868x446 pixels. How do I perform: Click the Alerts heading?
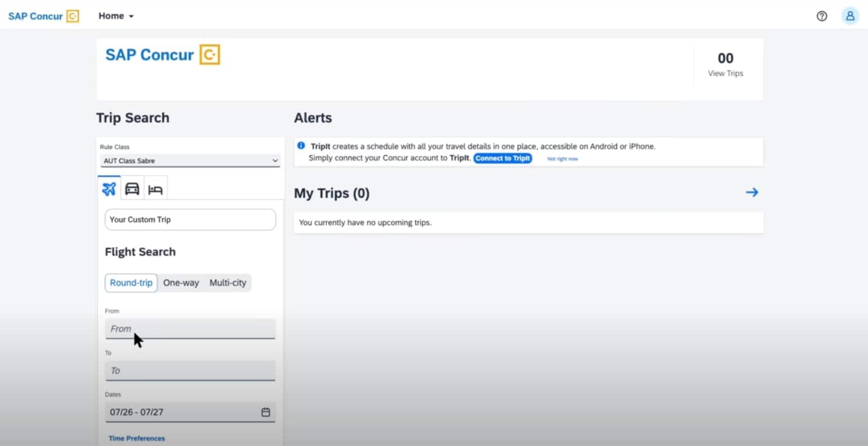click(313, 117)
